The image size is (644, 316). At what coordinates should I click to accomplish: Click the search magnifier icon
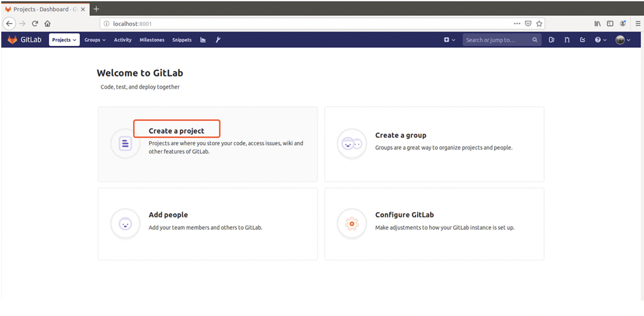point(534,39)
